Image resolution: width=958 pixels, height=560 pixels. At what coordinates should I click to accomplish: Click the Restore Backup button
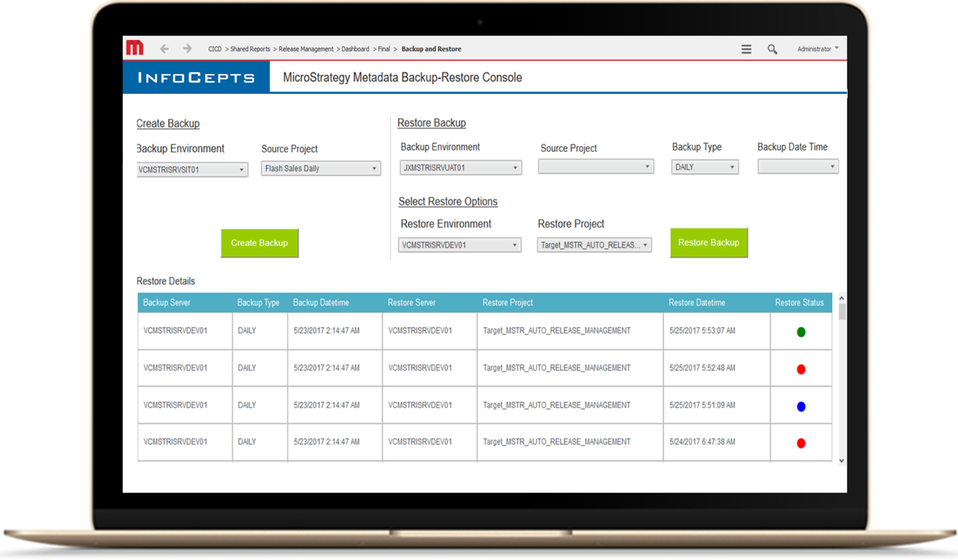(708, 243)
